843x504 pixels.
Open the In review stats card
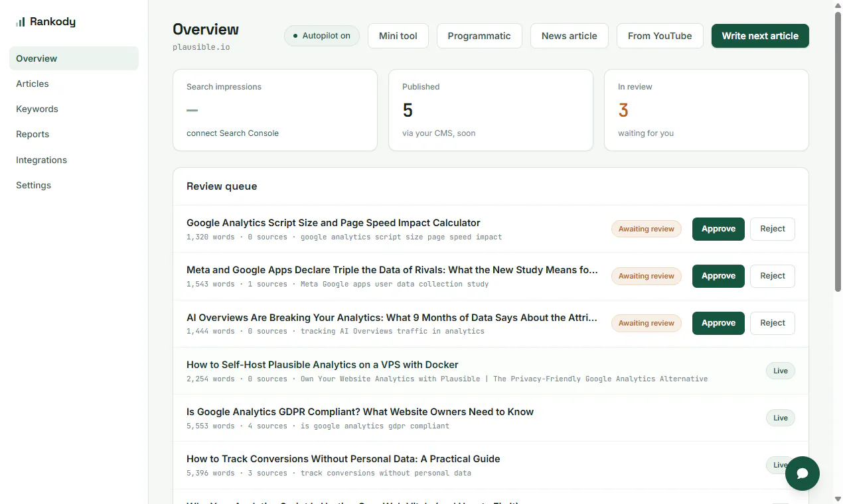point(706,110)
